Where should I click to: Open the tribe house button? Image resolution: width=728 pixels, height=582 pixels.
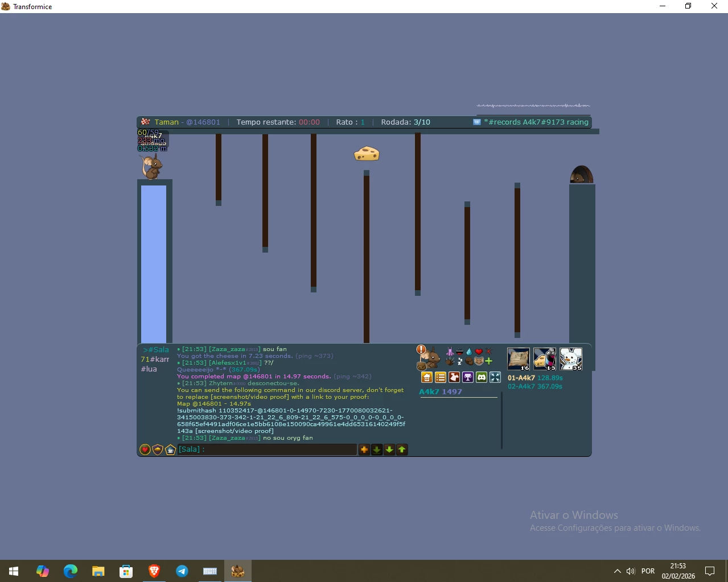pos(427,377)
